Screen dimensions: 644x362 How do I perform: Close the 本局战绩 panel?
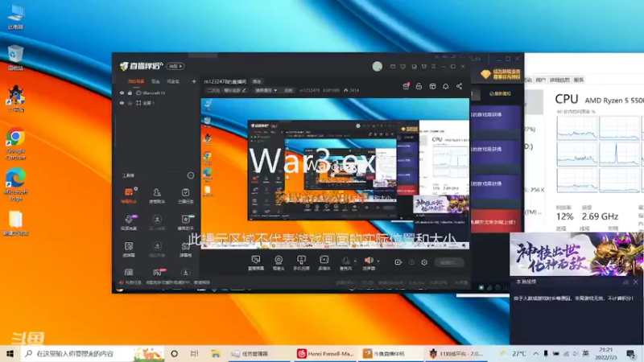click(x=636, y=282)
